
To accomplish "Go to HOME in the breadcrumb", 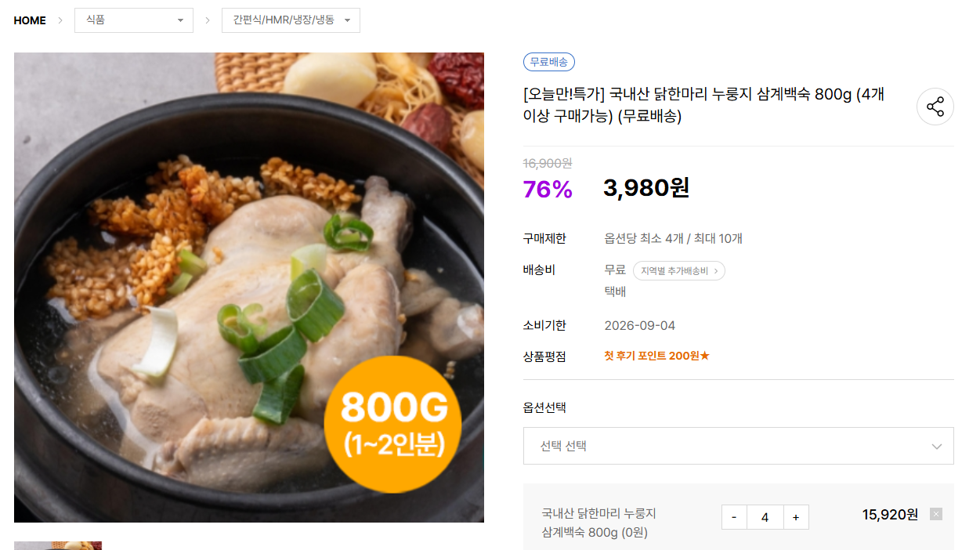I will [30, 20].
